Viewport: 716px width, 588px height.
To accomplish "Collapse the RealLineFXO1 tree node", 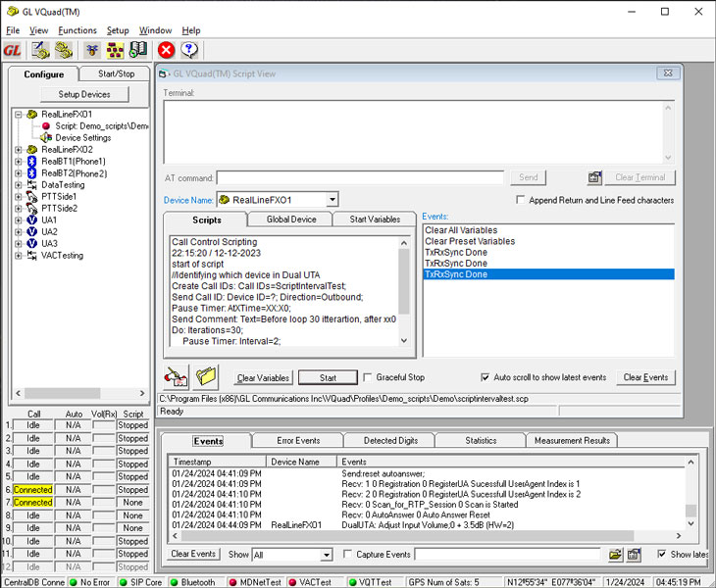I will [19, 115].
